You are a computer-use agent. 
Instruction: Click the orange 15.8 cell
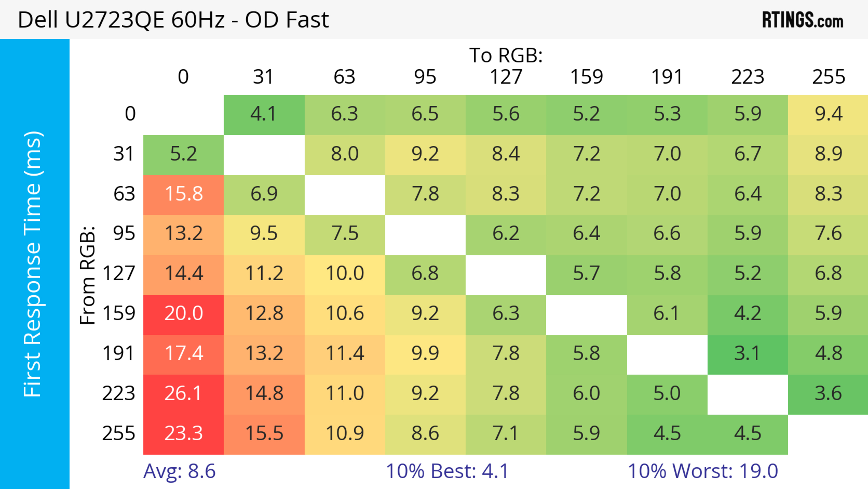pos(183,194)
